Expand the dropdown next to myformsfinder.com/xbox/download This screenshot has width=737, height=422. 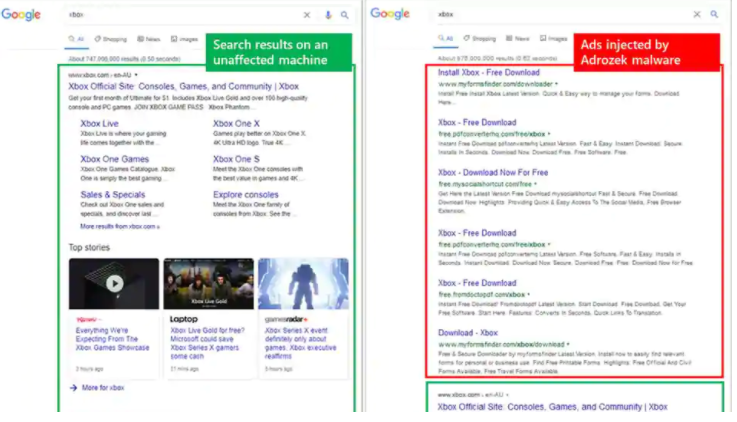click(568, 344)
